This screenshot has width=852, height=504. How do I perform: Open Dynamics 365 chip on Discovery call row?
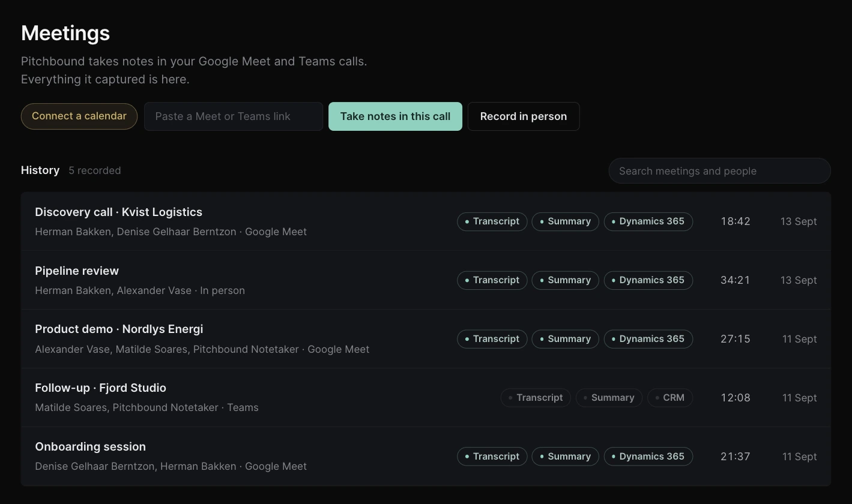tap(648, 221)
